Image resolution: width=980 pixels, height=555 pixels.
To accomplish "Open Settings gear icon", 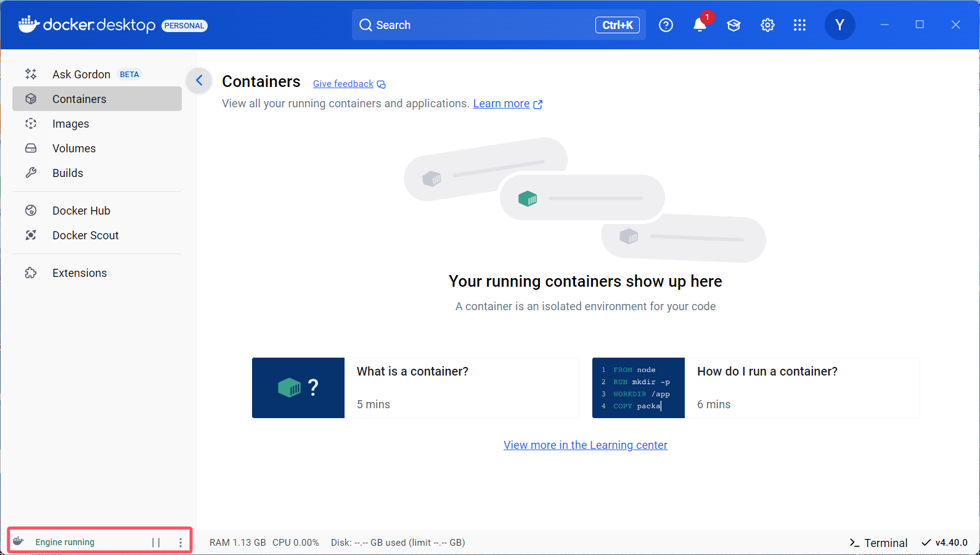I will pyautogui.click(x=767, y=25).
